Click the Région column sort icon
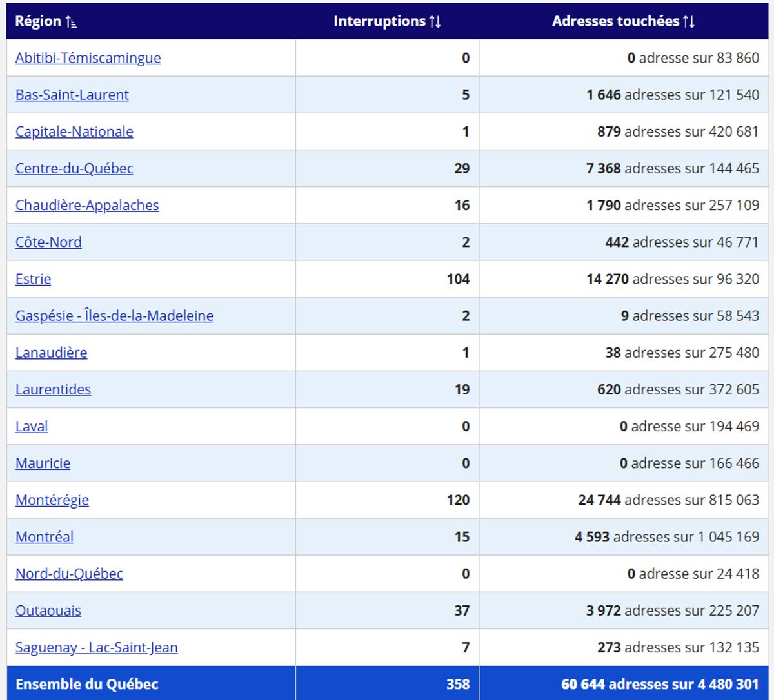 coord(71,22)
